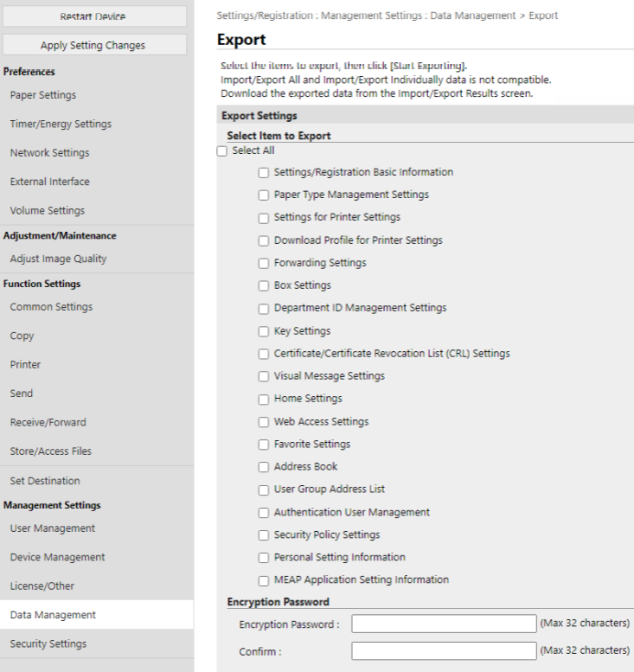This screenshot has height=672, width=634.
Task: Select Box Settings checkbox for export
Action: click(x=265, y=285)
